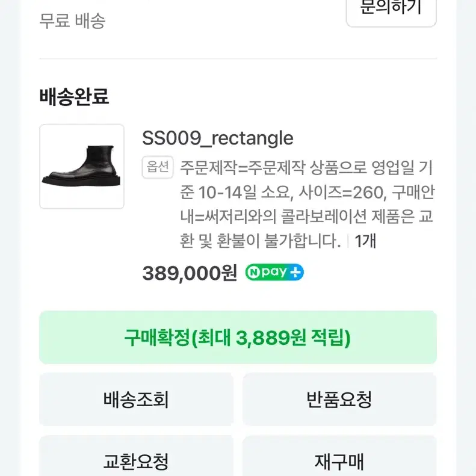Reorder the item with 재구매
This screenshot has width=476, height=476.
339,462
